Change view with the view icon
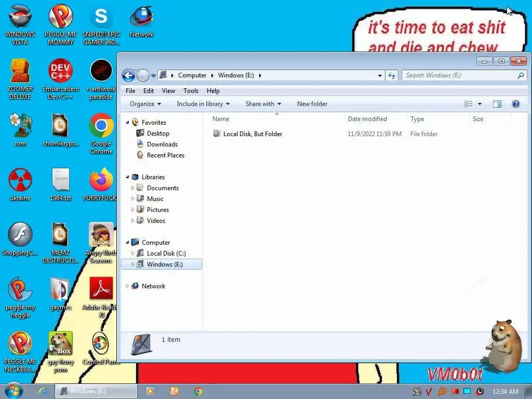 point(468,104)
